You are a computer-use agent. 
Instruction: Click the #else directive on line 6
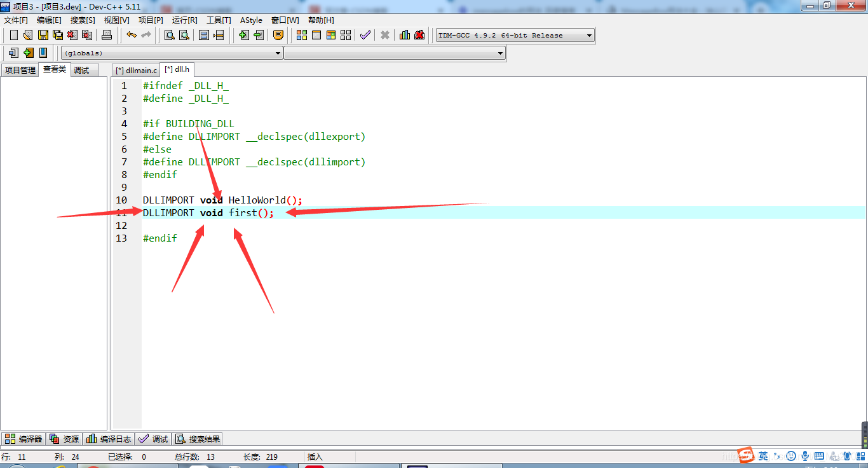coord(157,149)
